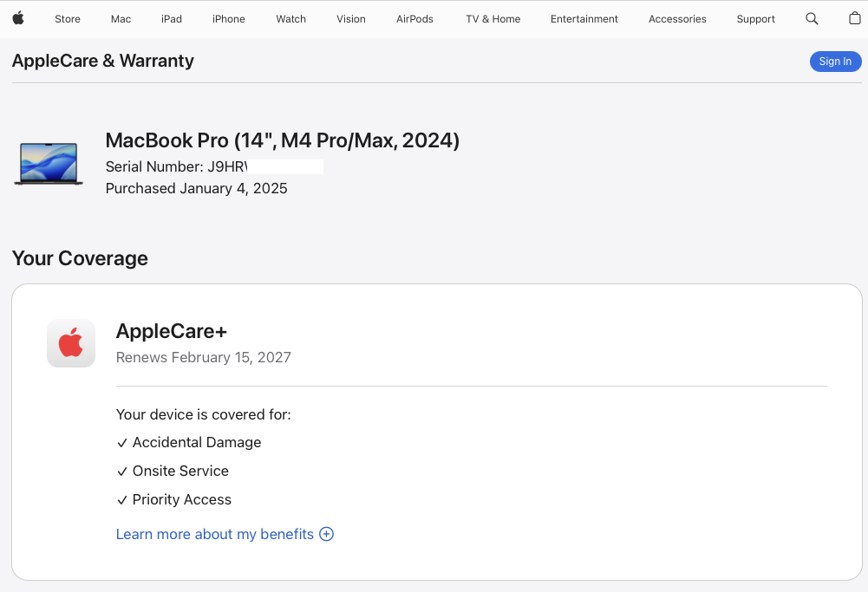The width and height of the screenshot is (868, 592).
Task: Click 'Your device is covered for:' text
Action: pyautogui.click(x=203, y=414)
